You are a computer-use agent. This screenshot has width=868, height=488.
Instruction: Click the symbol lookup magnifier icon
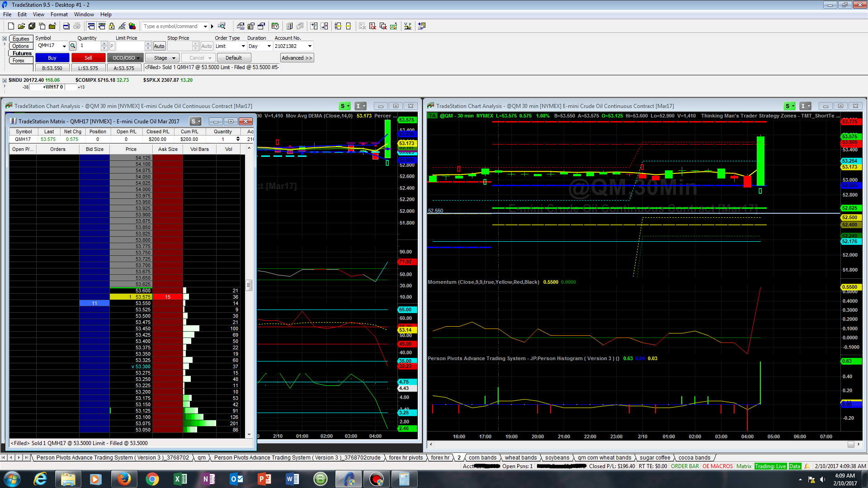[x=73, y=46]
